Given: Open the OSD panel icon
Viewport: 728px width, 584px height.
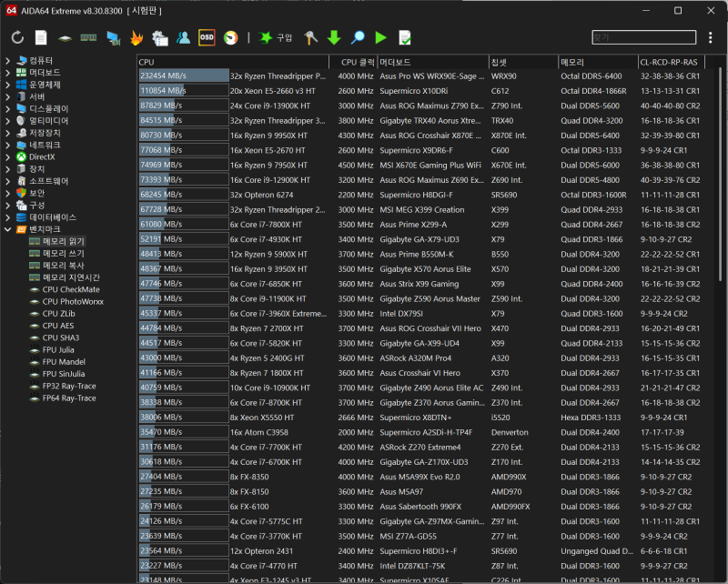Looking at the screenshot, I should (x=207, y=37).
